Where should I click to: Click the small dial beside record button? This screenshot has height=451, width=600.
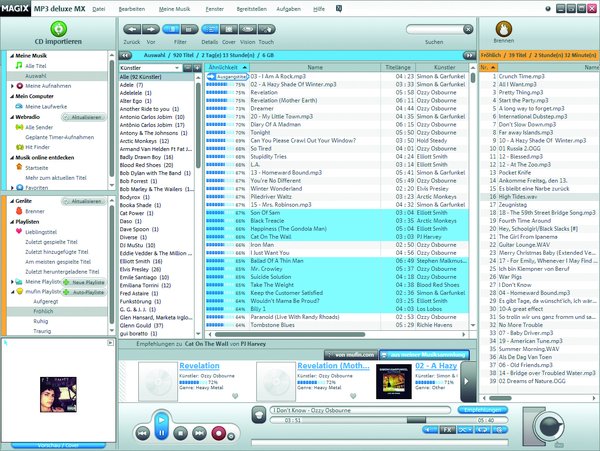[231, 436]
